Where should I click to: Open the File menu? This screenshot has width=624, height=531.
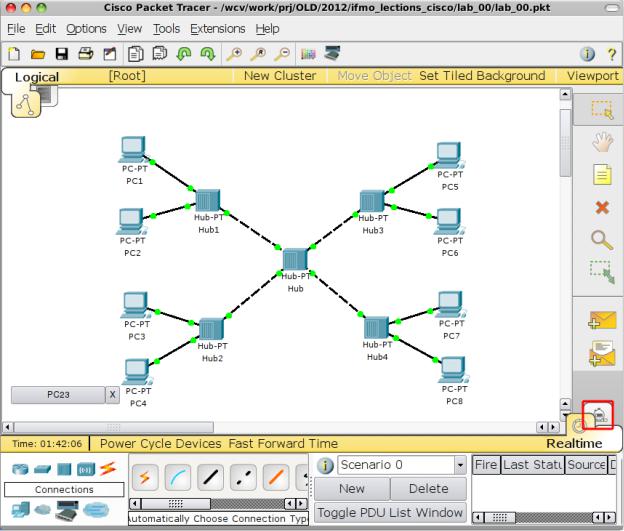[16, 29]
